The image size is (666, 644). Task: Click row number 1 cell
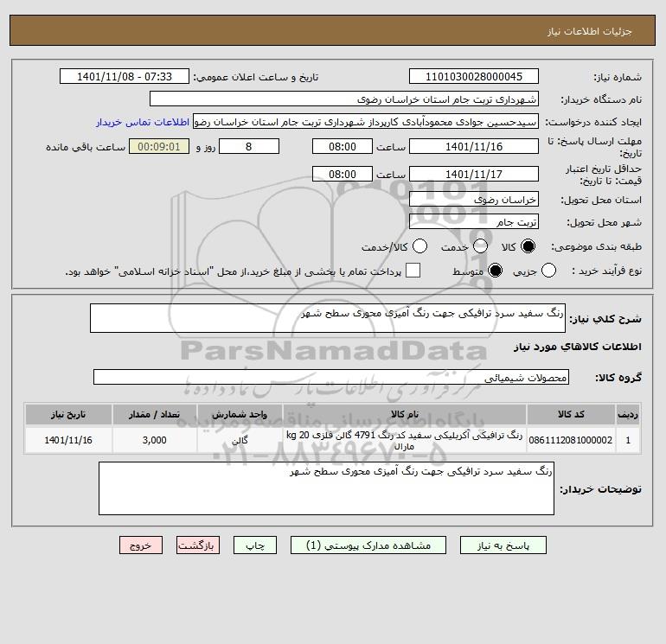click(x=628, y=440)
